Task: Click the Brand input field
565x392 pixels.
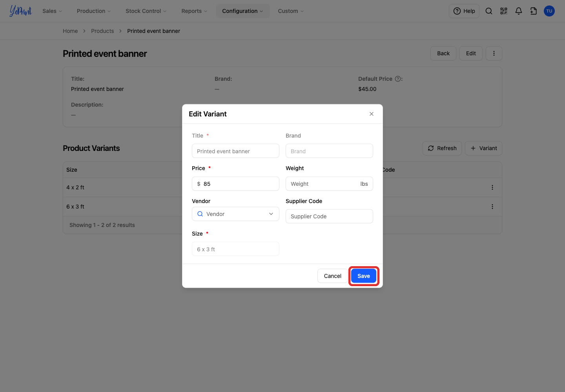Action: click(x=329, y=151)
